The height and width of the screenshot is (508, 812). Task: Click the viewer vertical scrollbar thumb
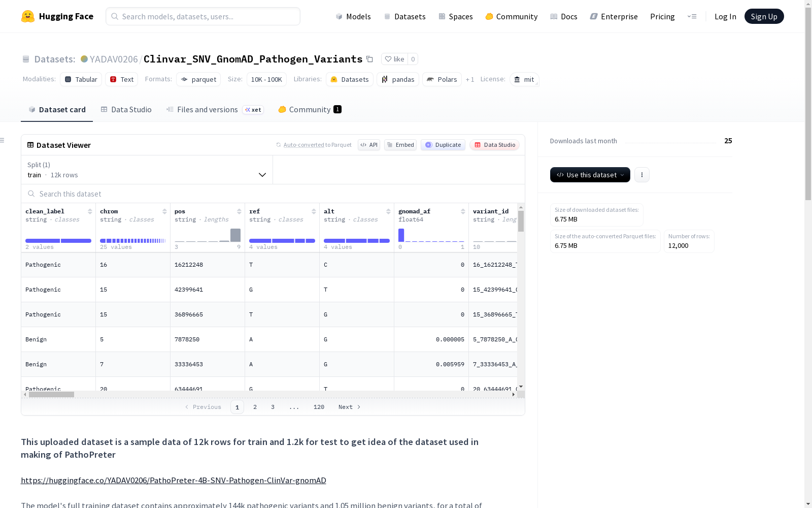click(521, 221)
